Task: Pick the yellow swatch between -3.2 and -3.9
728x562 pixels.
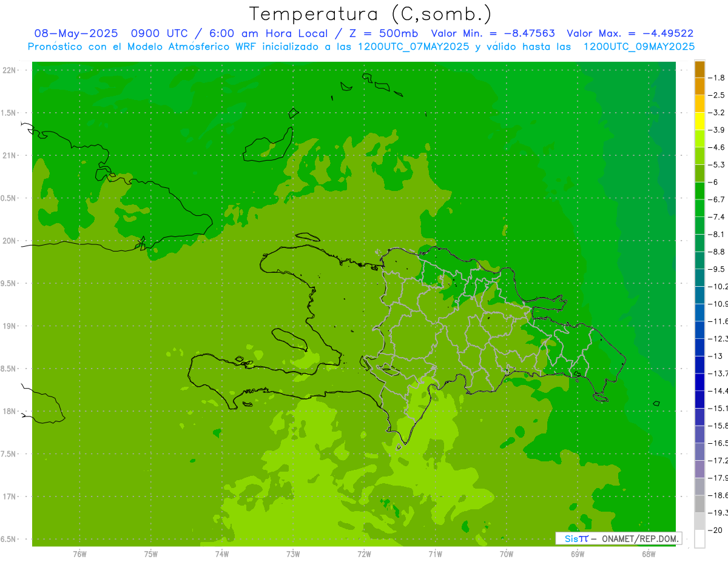Action: (x=699, y=121)
